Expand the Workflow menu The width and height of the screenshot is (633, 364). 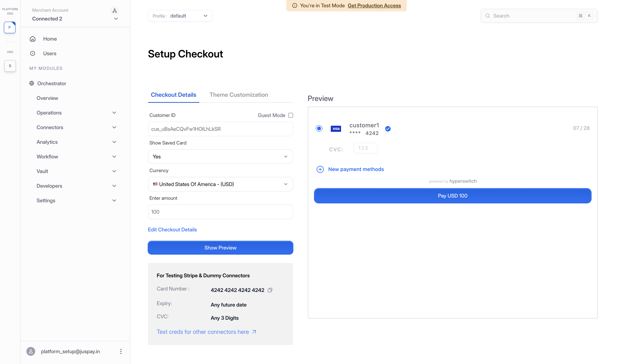pos(114,157)
